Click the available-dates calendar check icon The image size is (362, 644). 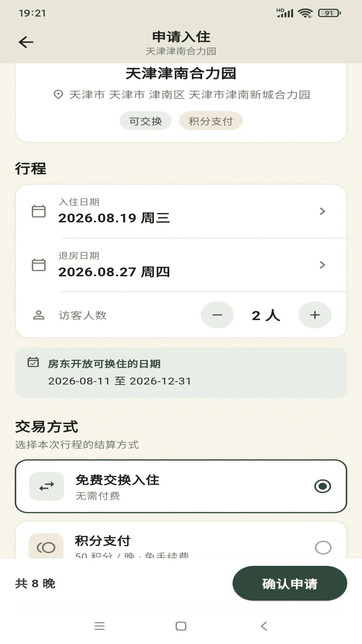click(33, 362)
